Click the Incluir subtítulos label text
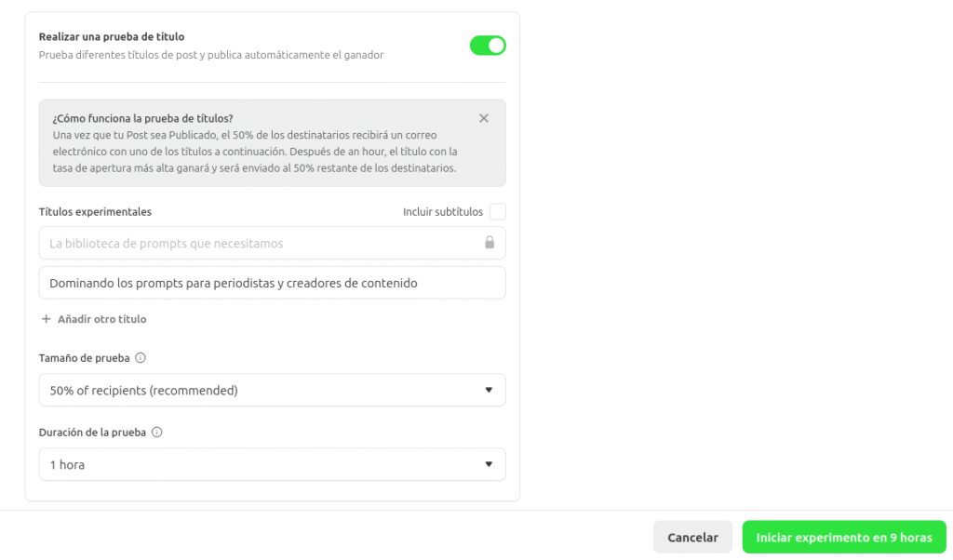The height and width of the screenshot is (560, 953). tap(442, 212)
